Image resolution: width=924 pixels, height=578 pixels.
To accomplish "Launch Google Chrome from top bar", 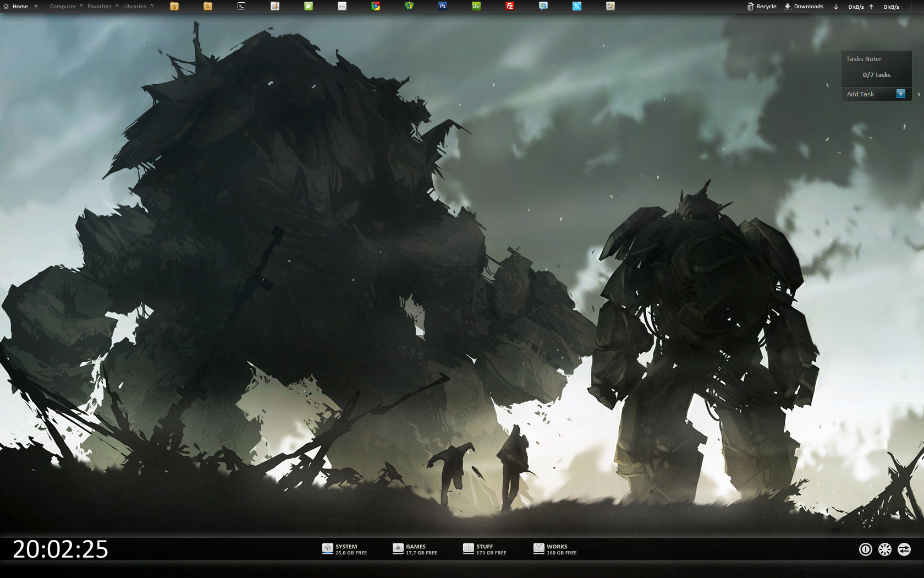I will 376,6.
